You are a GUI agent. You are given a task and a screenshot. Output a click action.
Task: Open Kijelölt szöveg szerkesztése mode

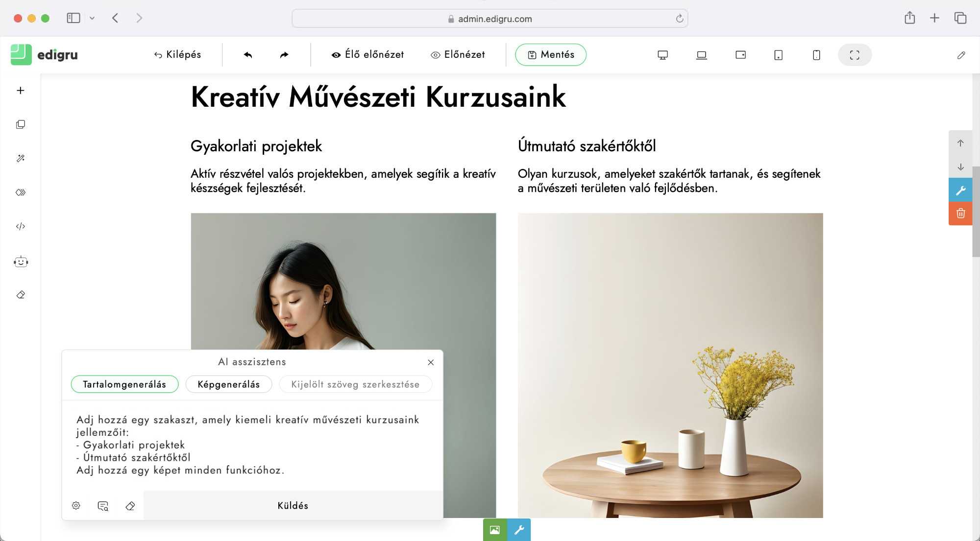[x=355, y=384]
